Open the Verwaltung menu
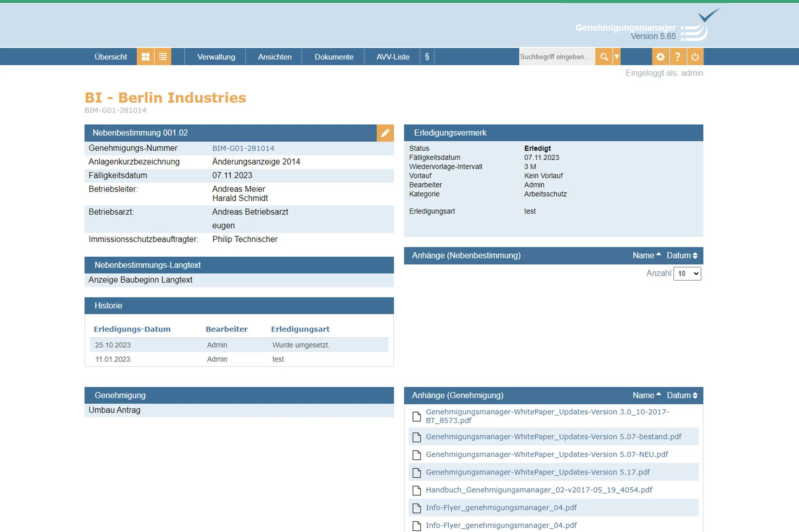 click(216, 57)
